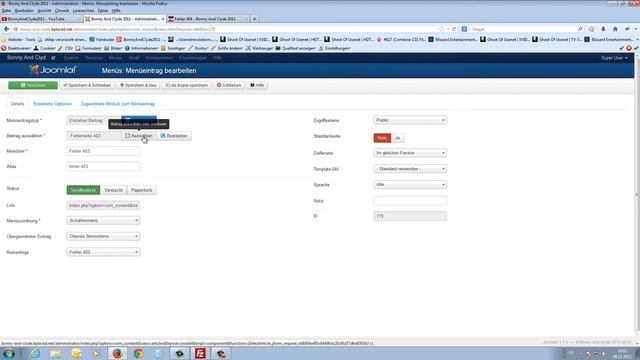This screenshot has height=360, width=640.
Task: Open Zugeordnete Module zum Menüeintrag tab
Action: pyautogui.click(x=118, y=104)
